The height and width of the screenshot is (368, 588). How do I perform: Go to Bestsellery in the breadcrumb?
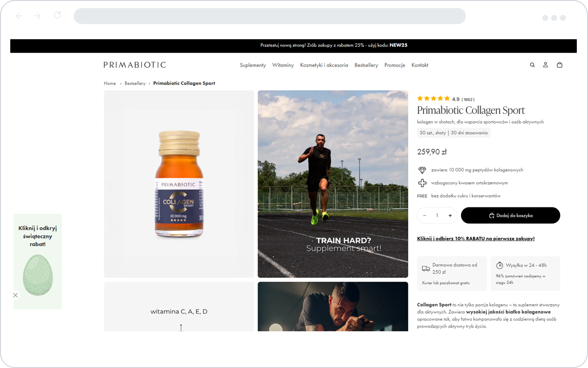135,83
